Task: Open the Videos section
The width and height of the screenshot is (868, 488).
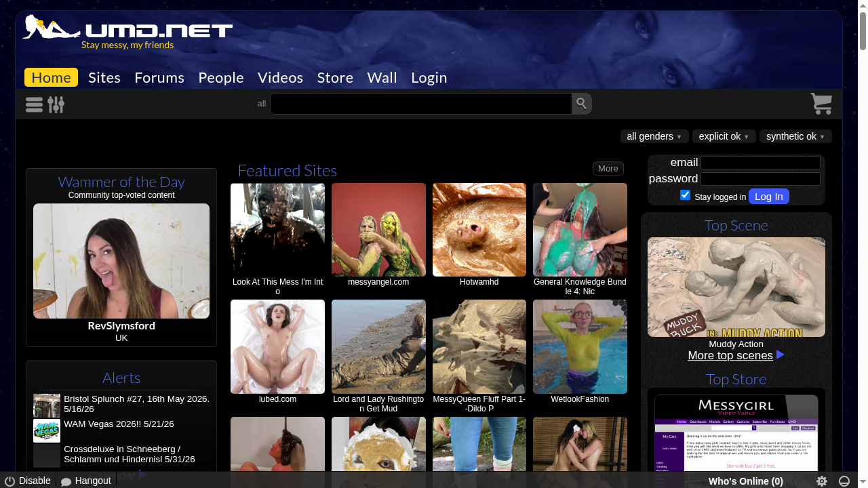Action: point(280,77)
